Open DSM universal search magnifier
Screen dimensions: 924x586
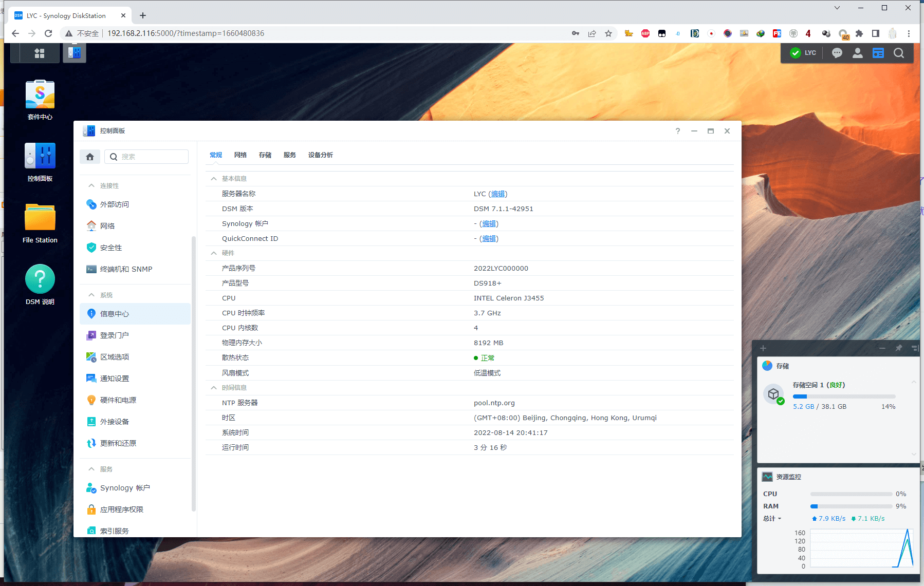(899, 53)
